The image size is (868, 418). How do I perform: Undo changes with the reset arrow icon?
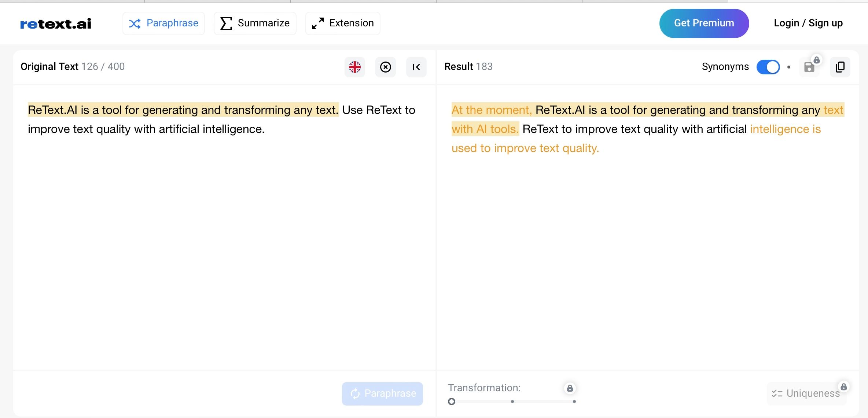pyautogui.click(x=416, y=67)
